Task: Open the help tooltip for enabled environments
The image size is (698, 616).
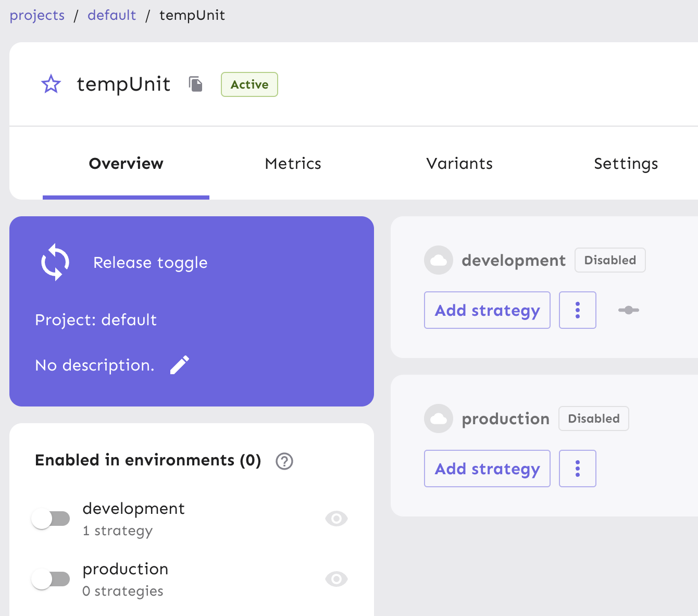Action: tap(284, 461)
